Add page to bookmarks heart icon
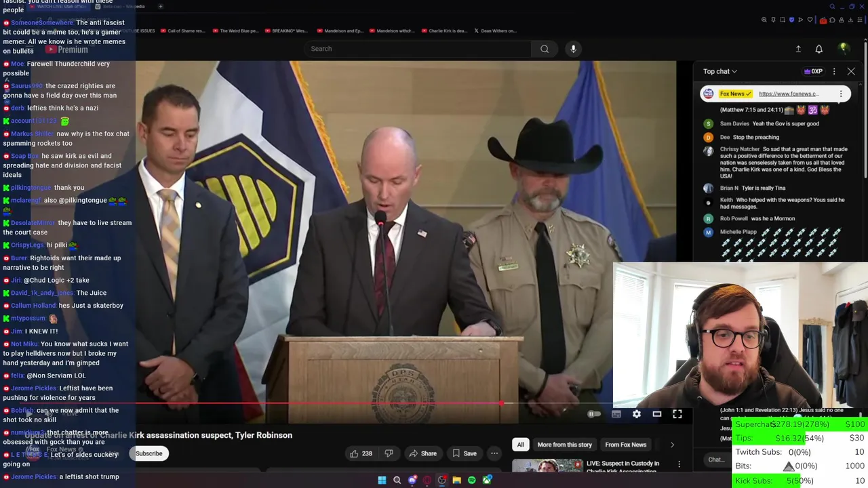This screenshot has height=488, width=868. 810,20
